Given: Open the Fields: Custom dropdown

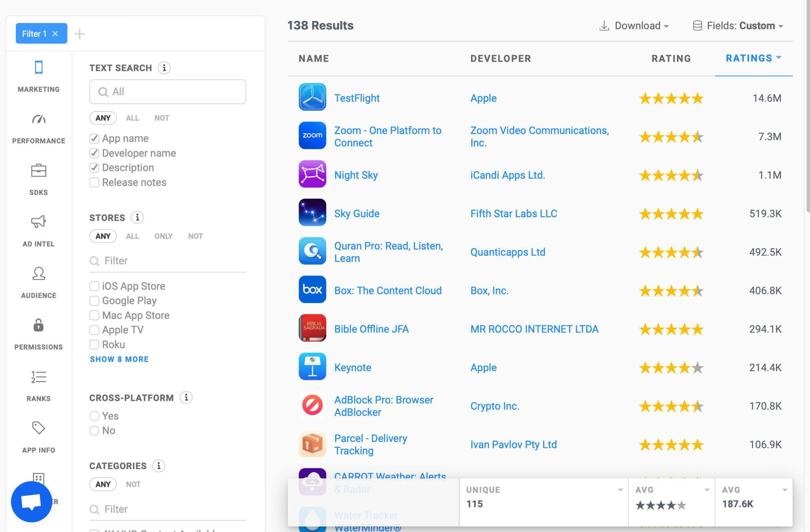Looking at the screenshot, I should click(x=738, y=26).
